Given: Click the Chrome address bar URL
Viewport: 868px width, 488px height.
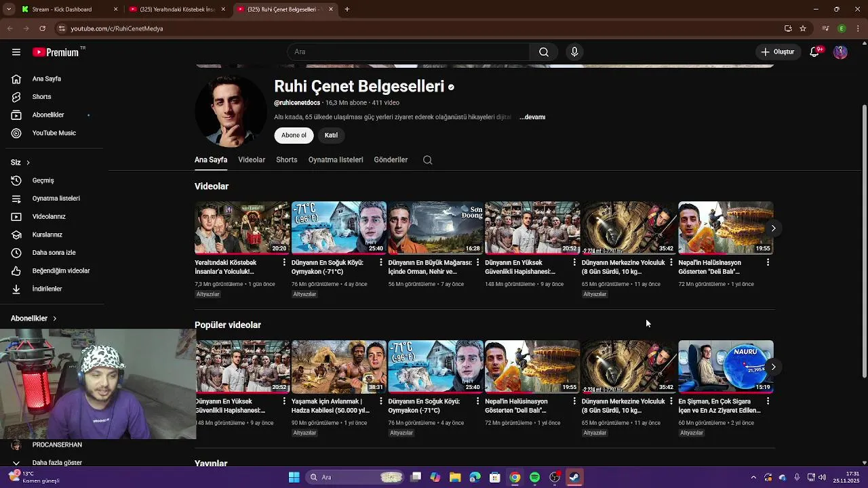Looking at the screenshot, I should pos(117,28).
